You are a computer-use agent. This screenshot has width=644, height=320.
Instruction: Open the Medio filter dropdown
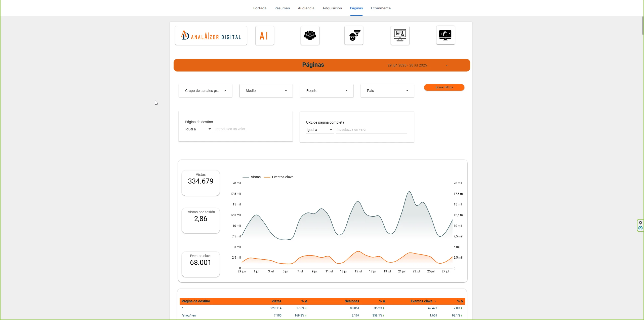266,91
